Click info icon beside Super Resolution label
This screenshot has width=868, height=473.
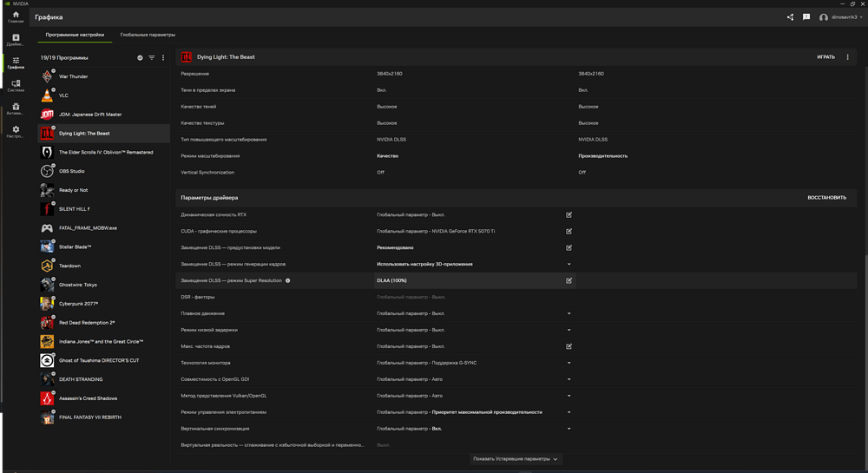288,281
